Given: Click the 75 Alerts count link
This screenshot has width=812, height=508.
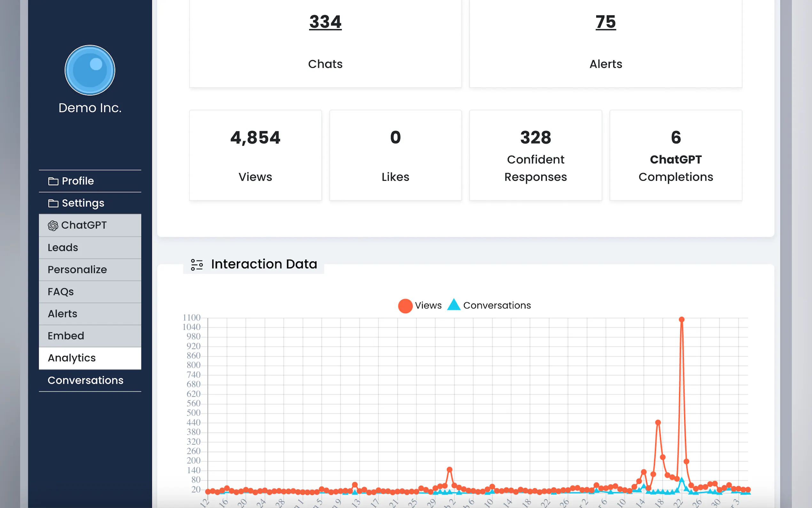Looking at the screenshot, I should pos(605,22).
